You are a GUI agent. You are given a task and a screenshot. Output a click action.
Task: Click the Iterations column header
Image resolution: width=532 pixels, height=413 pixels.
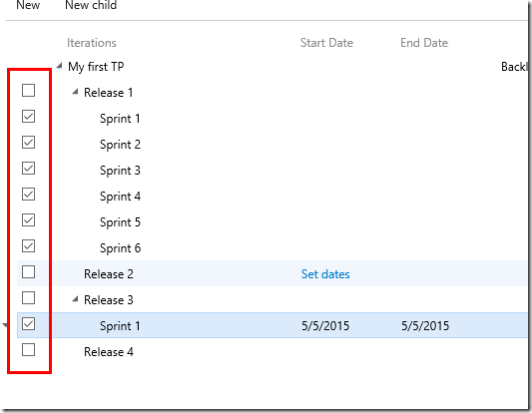pos(92,43)
